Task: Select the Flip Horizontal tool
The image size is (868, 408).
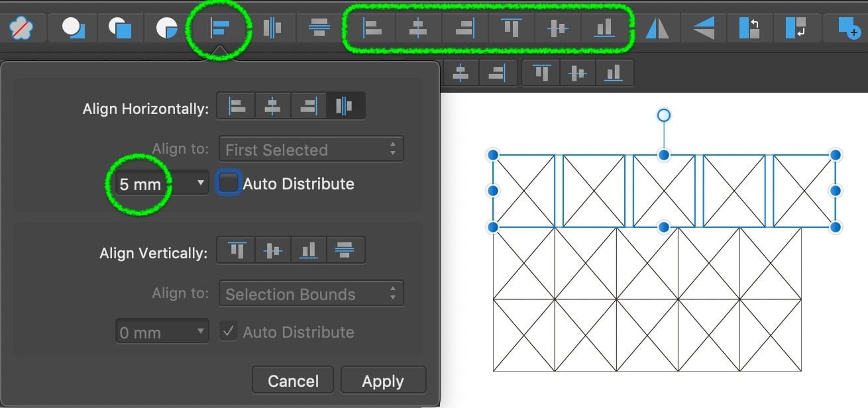Action: point(657,28)
